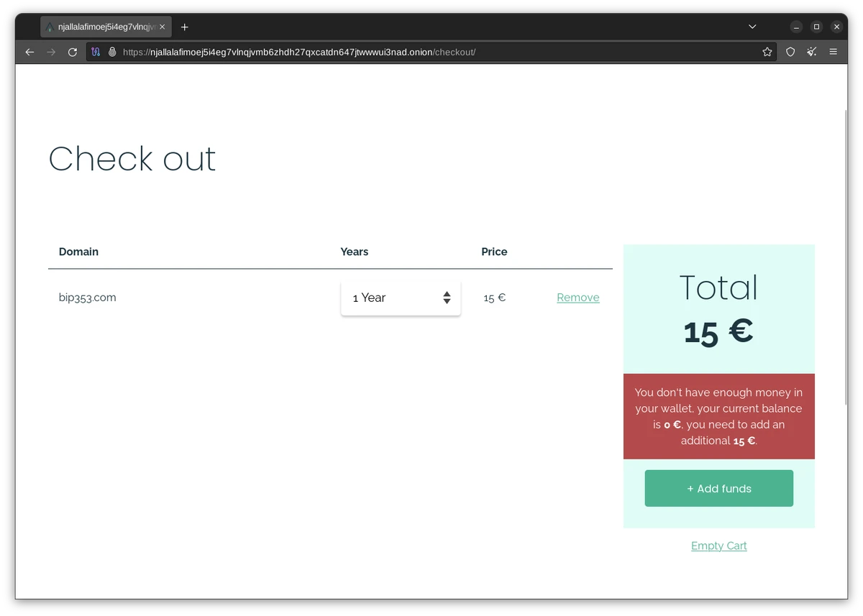863x616 pixels.
Task: Open a new tab with plus button
Action: (185, 27)
